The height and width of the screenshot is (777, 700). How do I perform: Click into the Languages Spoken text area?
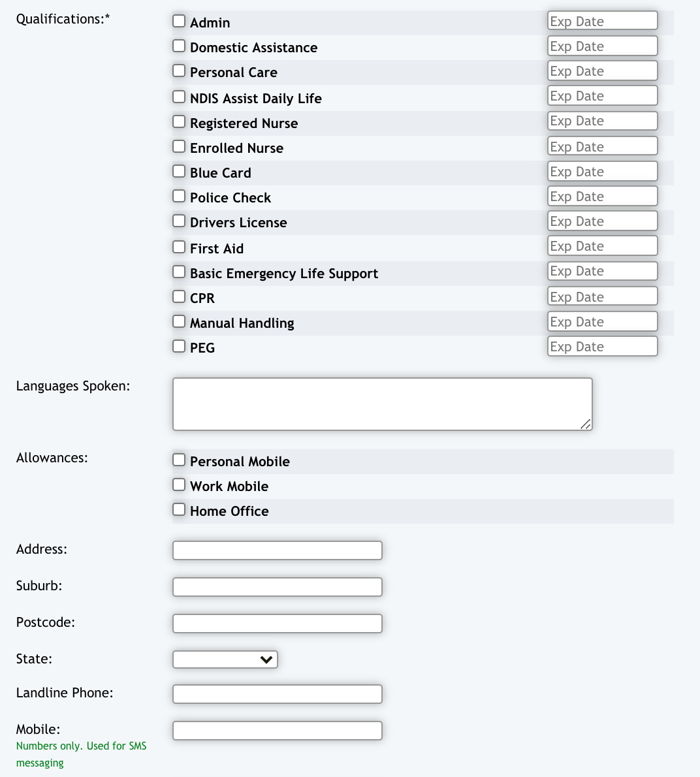pos(382,404)
